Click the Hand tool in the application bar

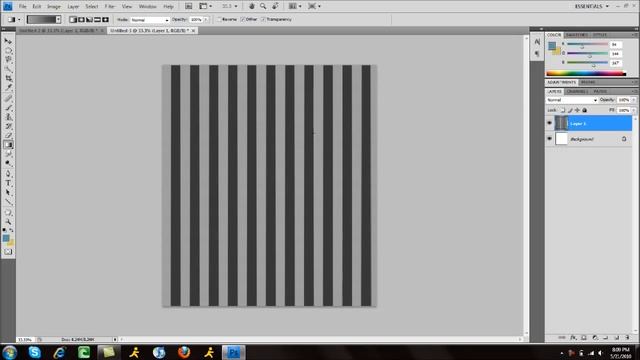252,6
